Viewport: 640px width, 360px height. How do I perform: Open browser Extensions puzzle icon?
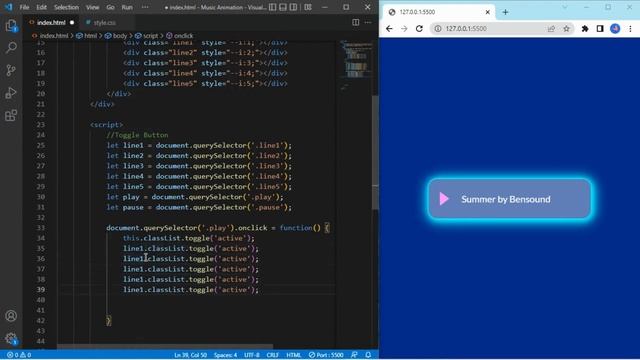point(585,29)
